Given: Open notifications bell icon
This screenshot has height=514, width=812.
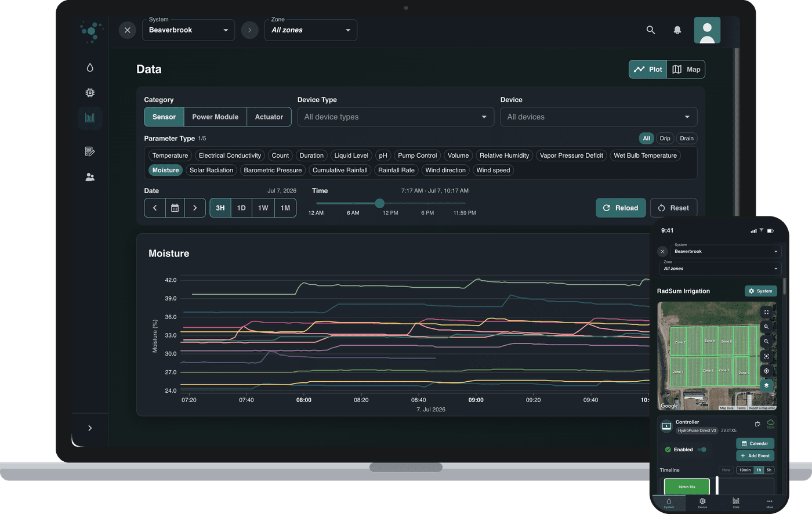Looking at the screenshot, I should pyautogui.click(x=677, y=30).
